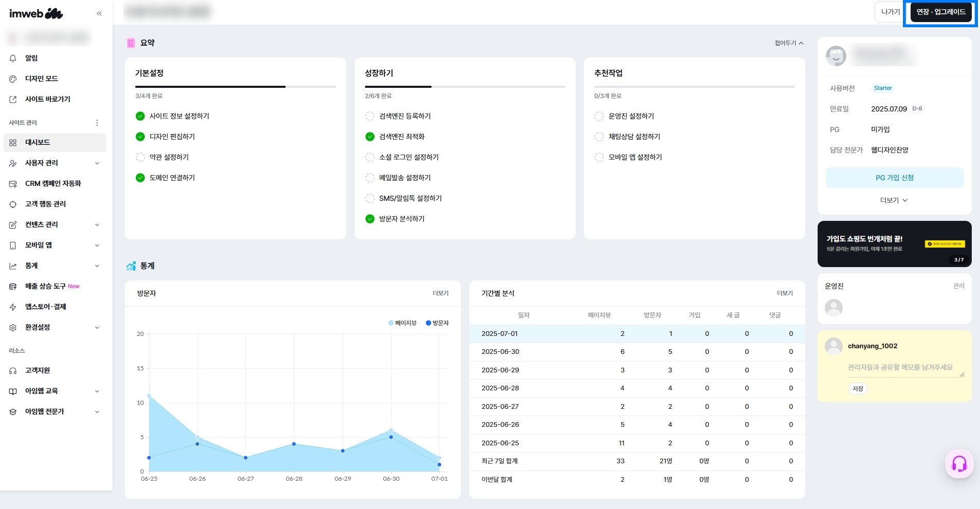Open the 사이트 관리 three-dot menu
Screen dimensions: 980x509
97,123
